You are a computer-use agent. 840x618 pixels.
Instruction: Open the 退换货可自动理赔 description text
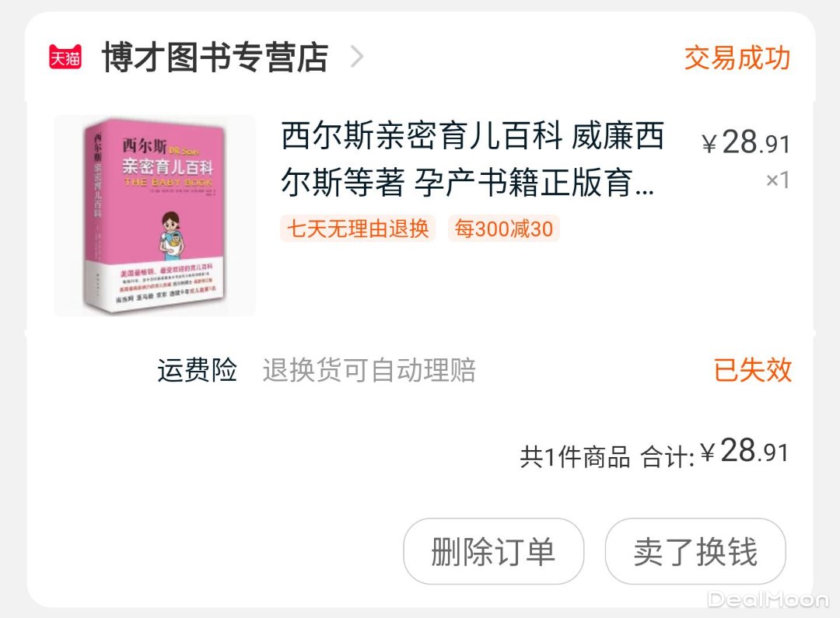point(369,370)
